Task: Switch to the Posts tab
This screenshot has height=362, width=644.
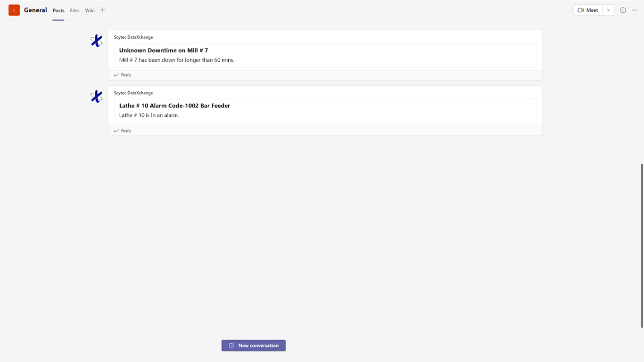Action: click(x=58, y=10)
